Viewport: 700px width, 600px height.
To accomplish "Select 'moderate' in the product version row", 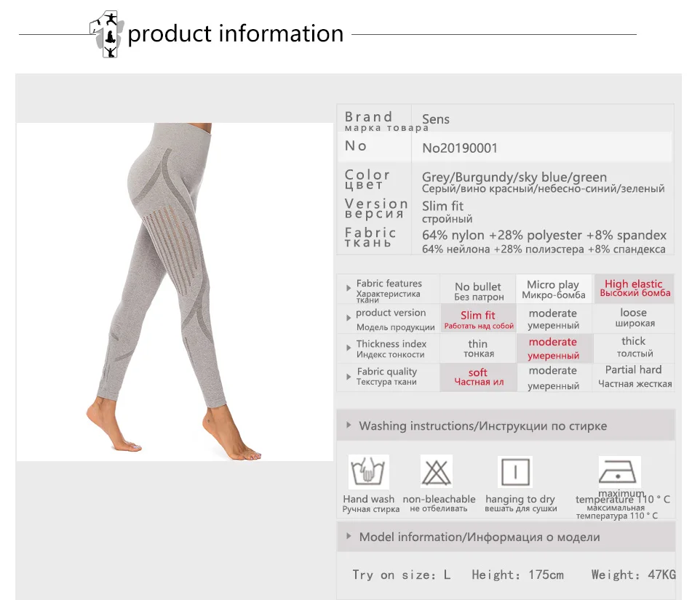I will [x=553, y=319].
